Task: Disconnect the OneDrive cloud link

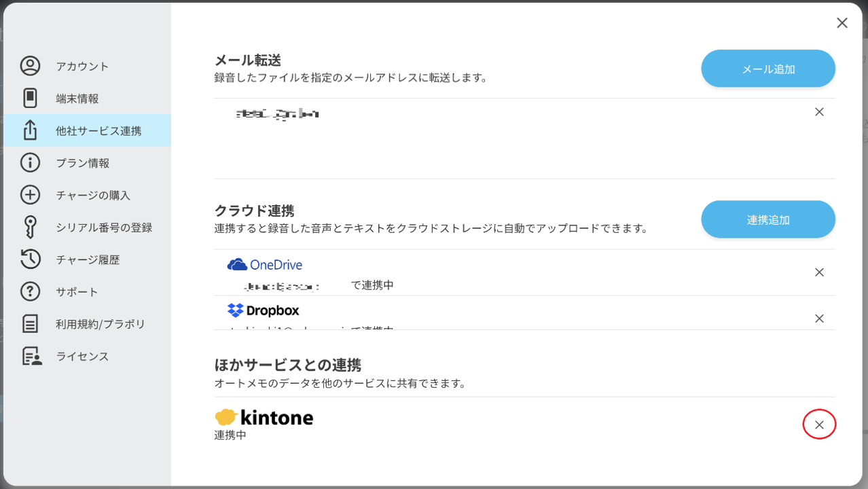Action: (x=819, y=272)
